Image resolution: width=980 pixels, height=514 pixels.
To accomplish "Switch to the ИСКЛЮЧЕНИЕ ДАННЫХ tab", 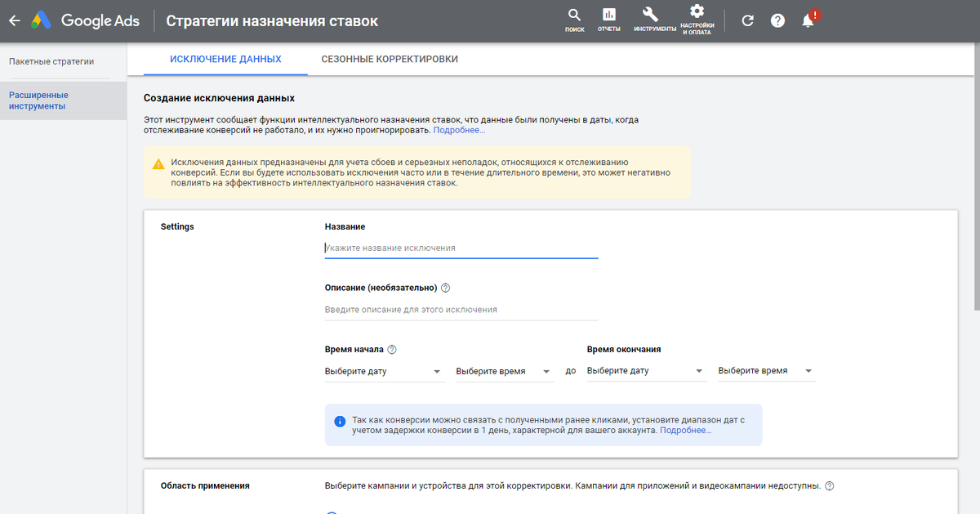I will [225, 59].
